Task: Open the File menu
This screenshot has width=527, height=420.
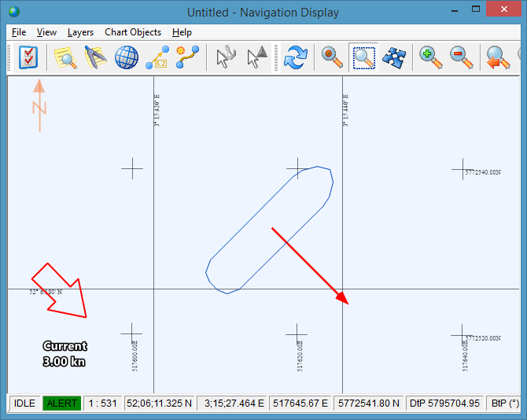Action: point(19,32)
